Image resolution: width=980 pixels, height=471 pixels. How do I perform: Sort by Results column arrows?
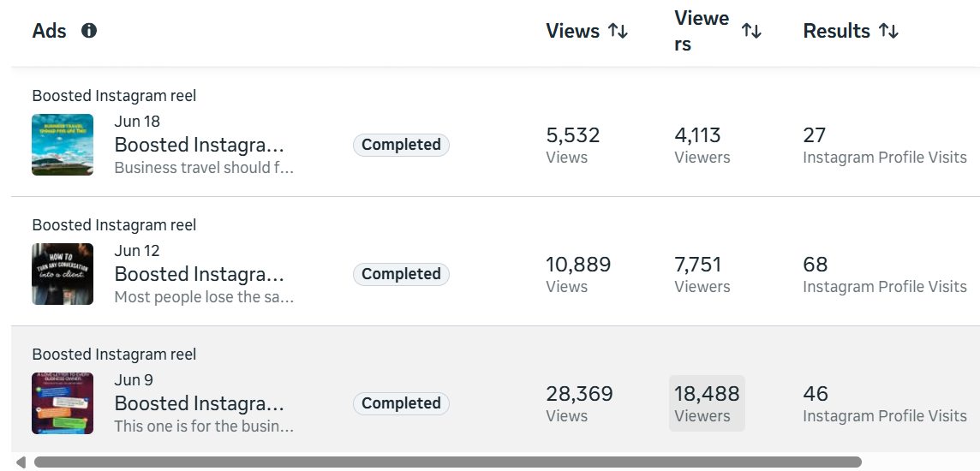click(888, 31)
